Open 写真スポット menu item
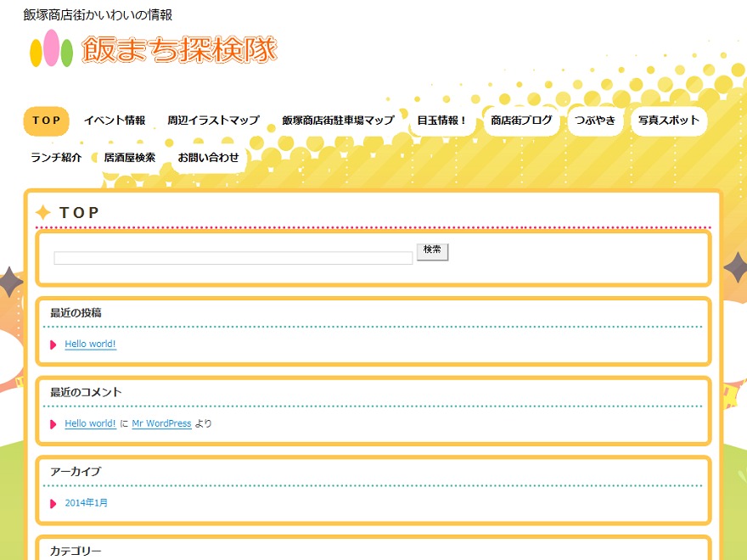 click(x=669, y=120)
